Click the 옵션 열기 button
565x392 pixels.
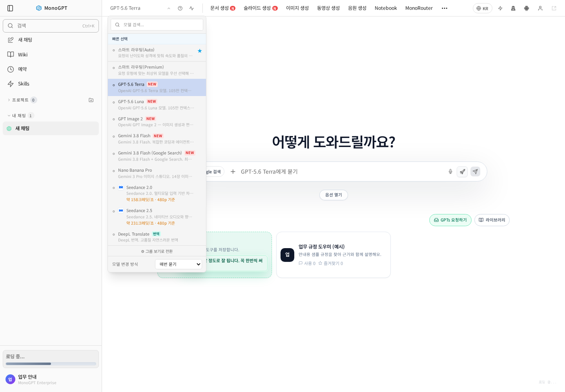[x=334, y=195]
